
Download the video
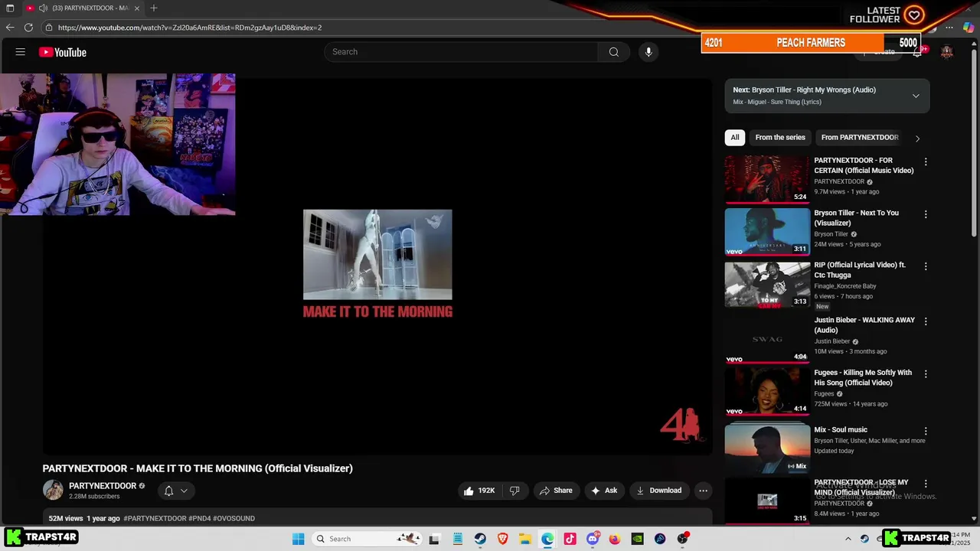tap(658, 491)
